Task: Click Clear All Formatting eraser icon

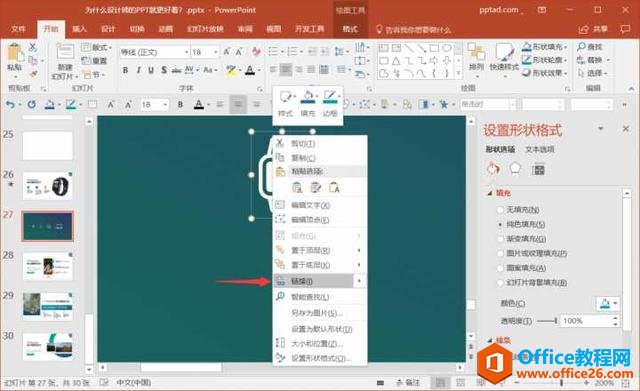Action: 256,52
